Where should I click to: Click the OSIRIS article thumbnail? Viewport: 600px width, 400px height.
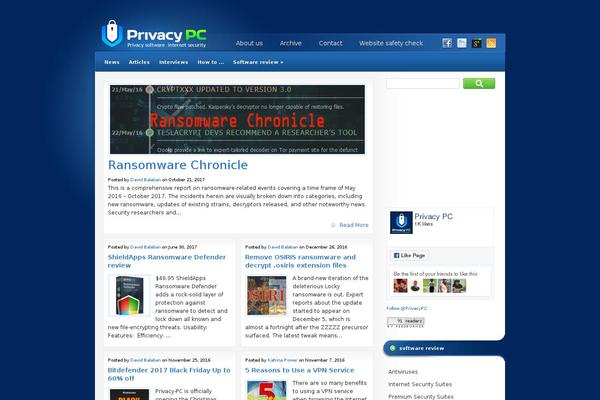tap(267, 296)
